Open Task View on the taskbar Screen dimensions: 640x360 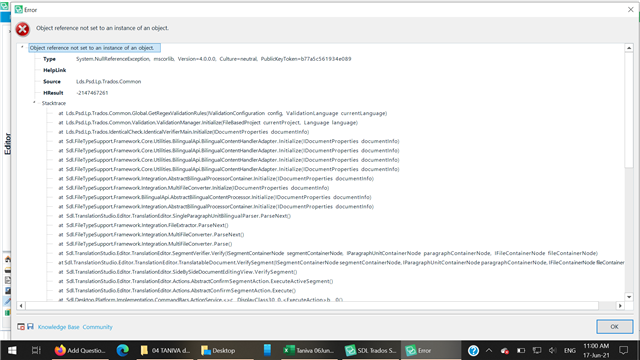tap(36, 350)
